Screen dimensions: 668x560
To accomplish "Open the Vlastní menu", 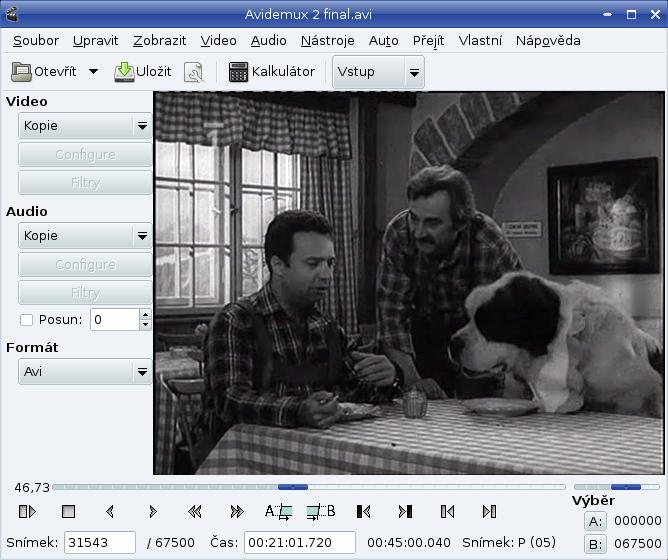I will 480,40.
